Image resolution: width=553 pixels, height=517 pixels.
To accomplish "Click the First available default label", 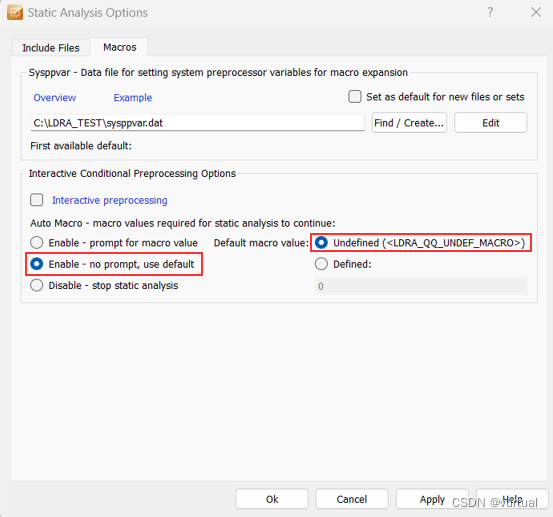I will (x=81, y=146).
